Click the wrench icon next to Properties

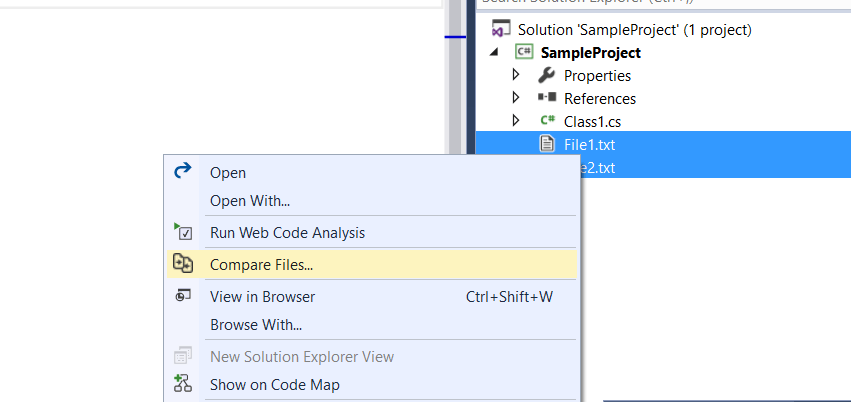[x=547, y=75]
